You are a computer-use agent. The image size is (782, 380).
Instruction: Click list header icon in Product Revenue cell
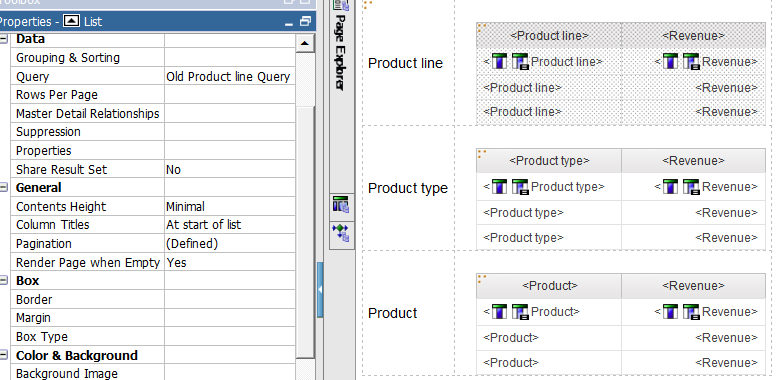[x=670, y=312]
